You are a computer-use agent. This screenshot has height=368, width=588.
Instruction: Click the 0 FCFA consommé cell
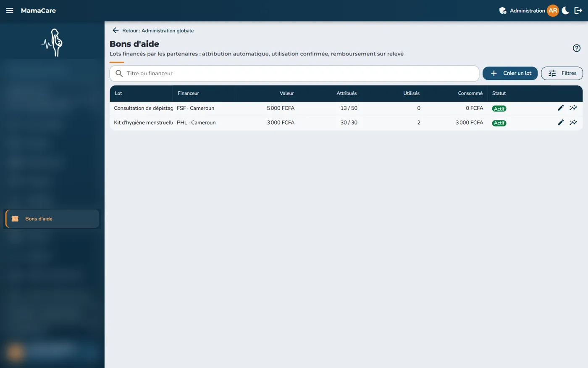tap(475, 108)
